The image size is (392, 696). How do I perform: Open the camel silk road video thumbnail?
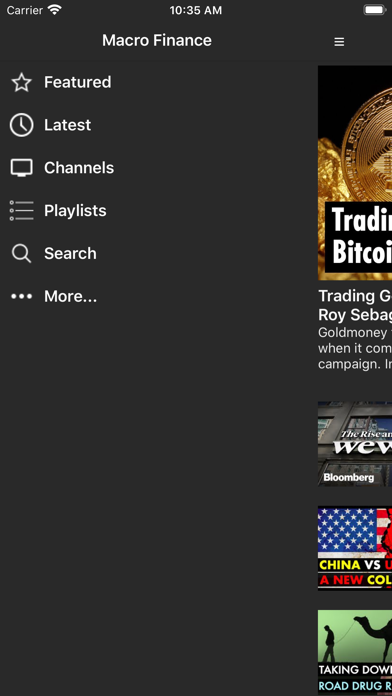(x=355, y=652)
